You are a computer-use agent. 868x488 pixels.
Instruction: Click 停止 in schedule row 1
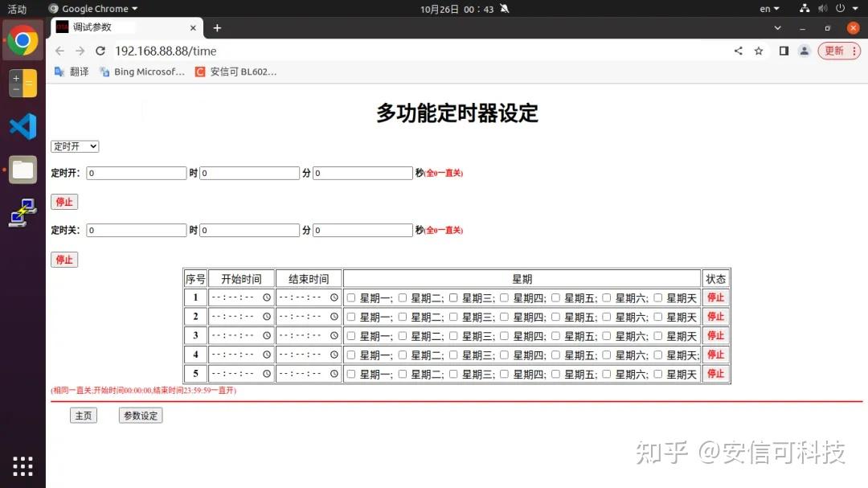pyautogui.click(x=716, y=297)
